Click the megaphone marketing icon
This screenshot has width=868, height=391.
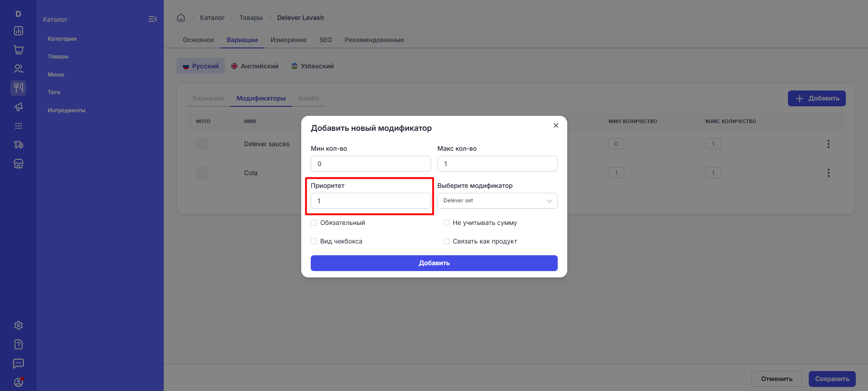point(19,107)
